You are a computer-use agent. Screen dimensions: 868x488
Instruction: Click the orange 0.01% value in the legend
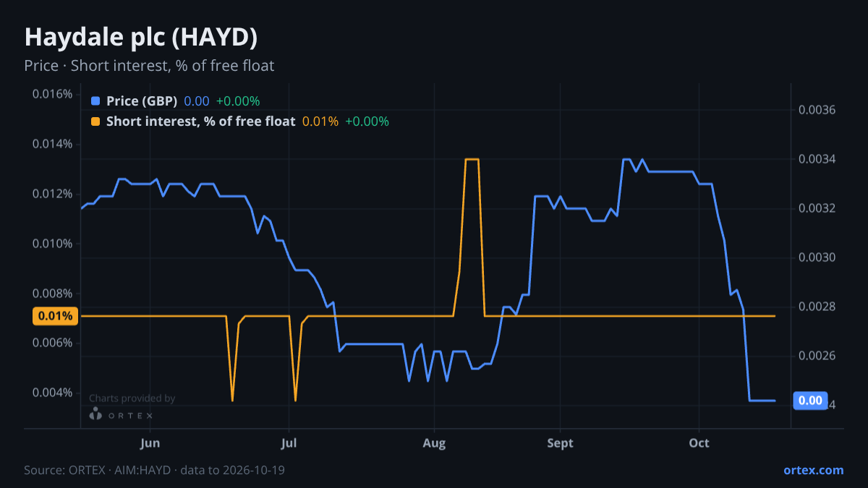320,121
